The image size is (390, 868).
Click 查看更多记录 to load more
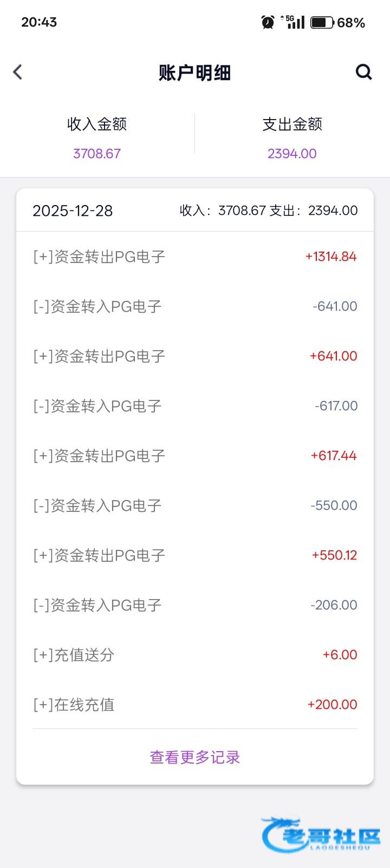coord(195,757)
